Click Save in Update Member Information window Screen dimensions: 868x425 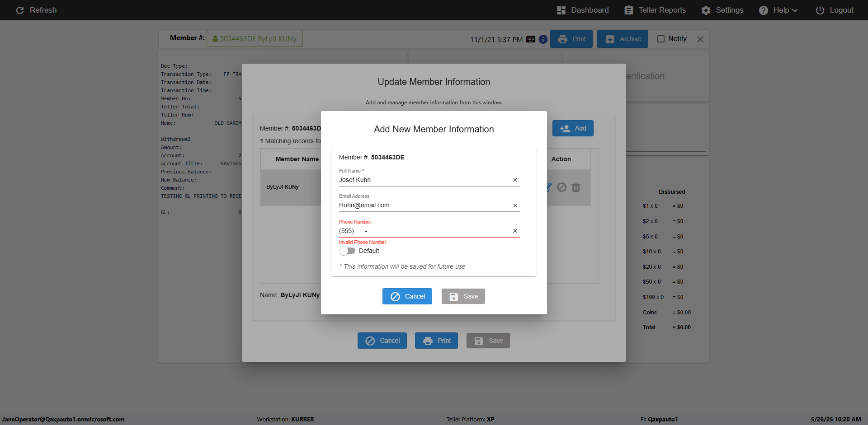point(488,341)
